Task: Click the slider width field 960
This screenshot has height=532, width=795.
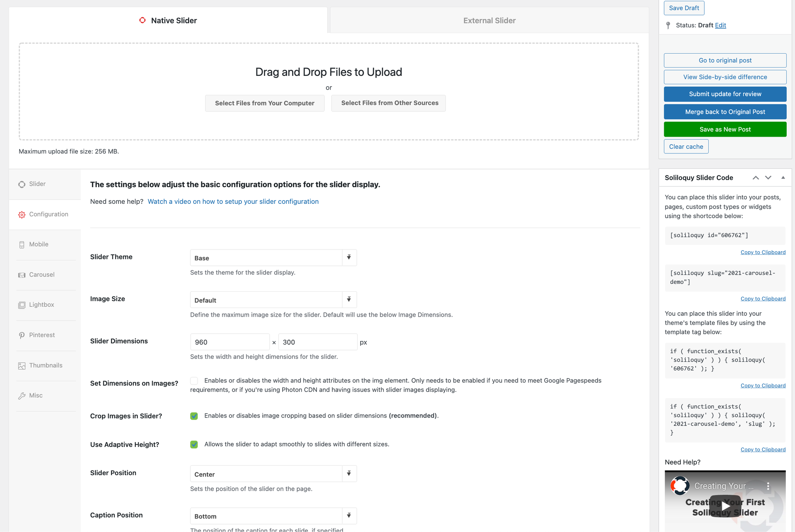Action: [x=230, y=342]
